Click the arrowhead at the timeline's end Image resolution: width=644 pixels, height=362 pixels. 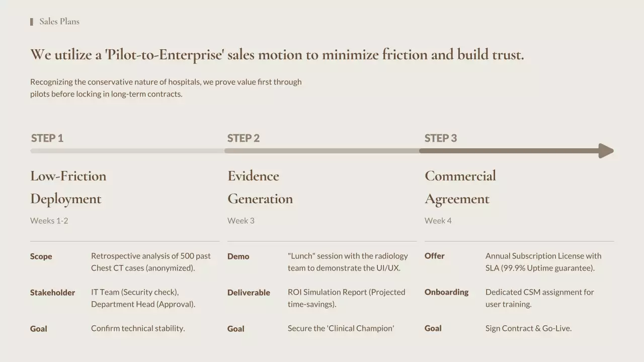point(606,151)
